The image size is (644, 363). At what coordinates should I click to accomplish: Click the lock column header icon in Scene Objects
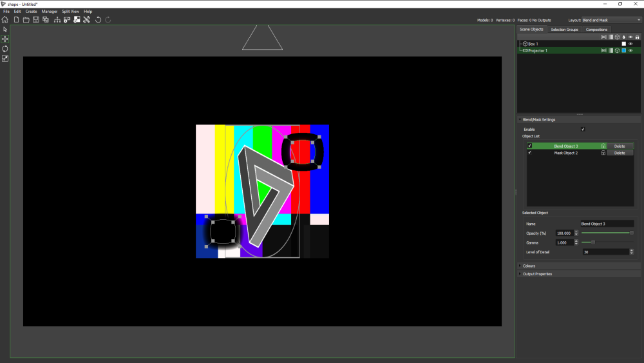click(x=637, y=37)
